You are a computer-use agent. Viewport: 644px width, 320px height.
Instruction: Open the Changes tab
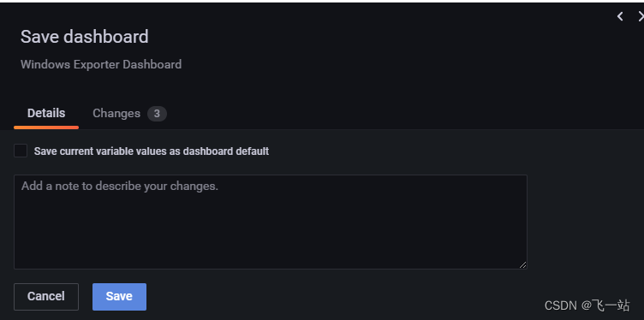[x=129, y=114]
